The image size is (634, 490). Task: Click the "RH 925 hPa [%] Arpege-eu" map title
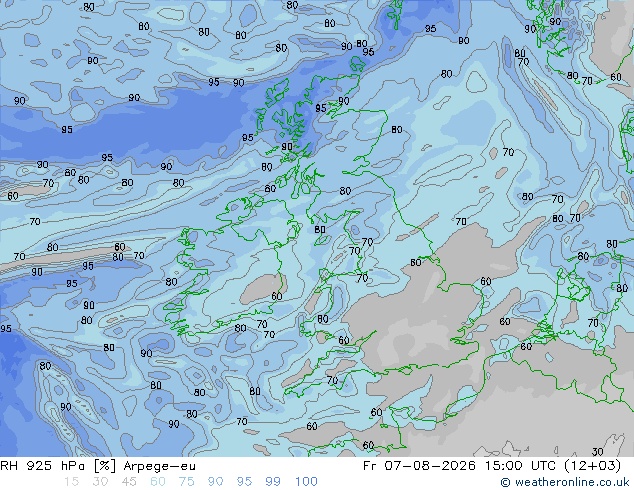click(98, 466)
